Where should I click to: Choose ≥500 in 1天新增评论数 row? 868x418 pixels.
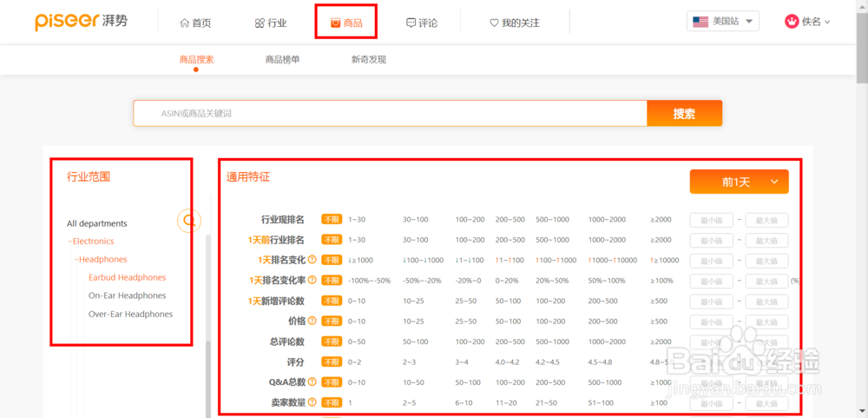pos(659,301)
